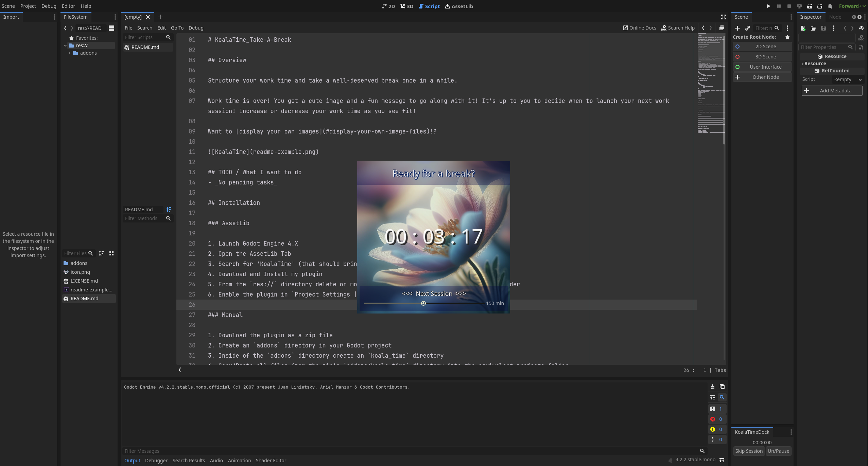This screenshot has width=868, height=466.
Task: Expand the Resource section in Inspector
Action: pyautogui.click(x=815, y=64)
